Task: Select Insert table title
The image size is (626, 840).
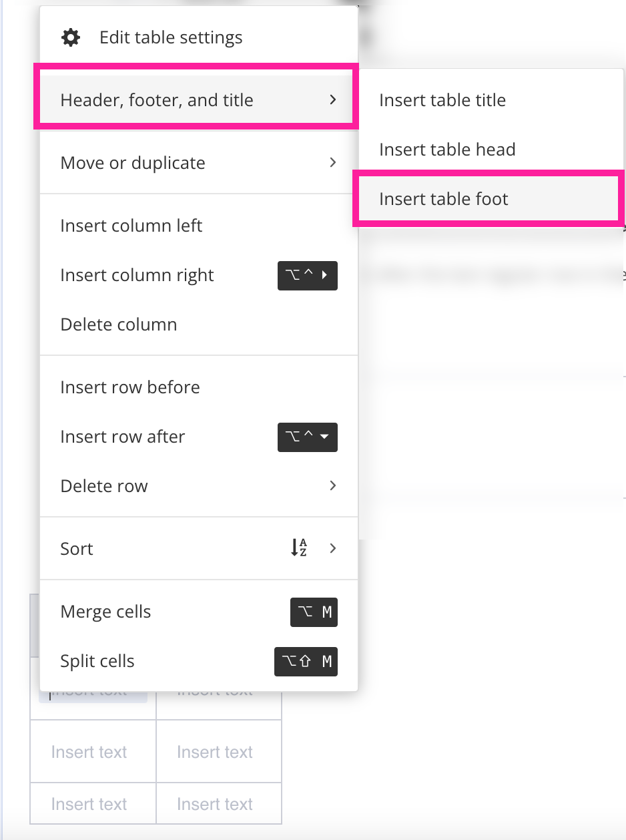Action: pos(442,99)
